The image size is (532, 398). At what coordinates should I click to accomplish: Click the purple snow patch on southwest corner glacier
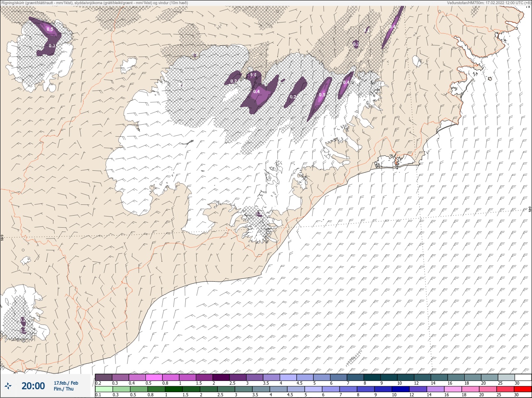pyautogui.click(x=23, y=325)
